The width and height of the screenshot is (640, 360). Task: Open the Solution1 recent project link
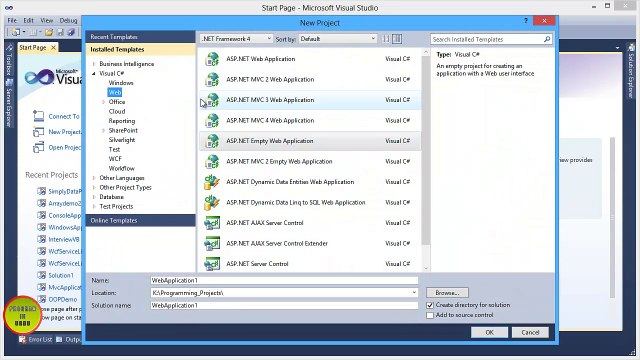pyautogui.click(x=61, y=276)
